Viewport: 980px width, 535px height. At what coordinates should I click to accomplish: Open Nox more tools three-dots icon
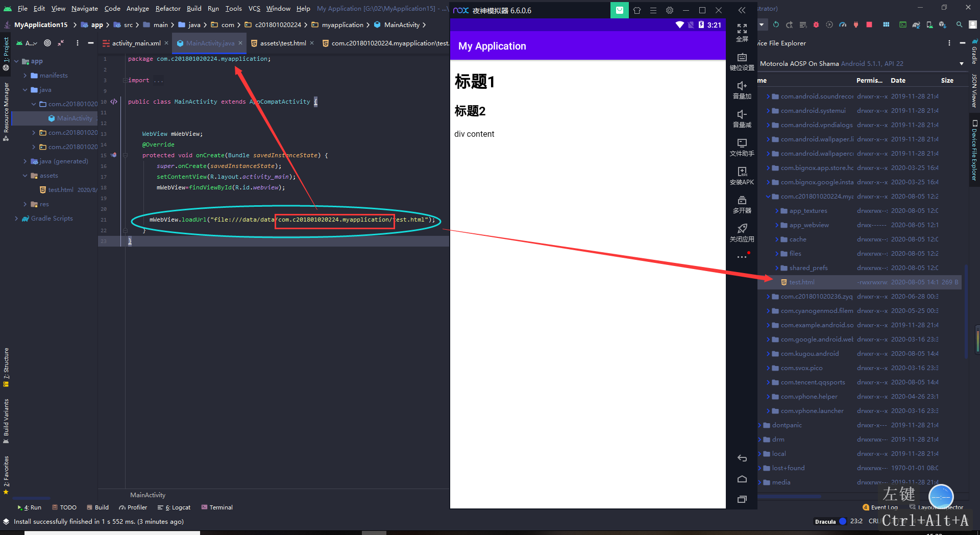(742, 257)
